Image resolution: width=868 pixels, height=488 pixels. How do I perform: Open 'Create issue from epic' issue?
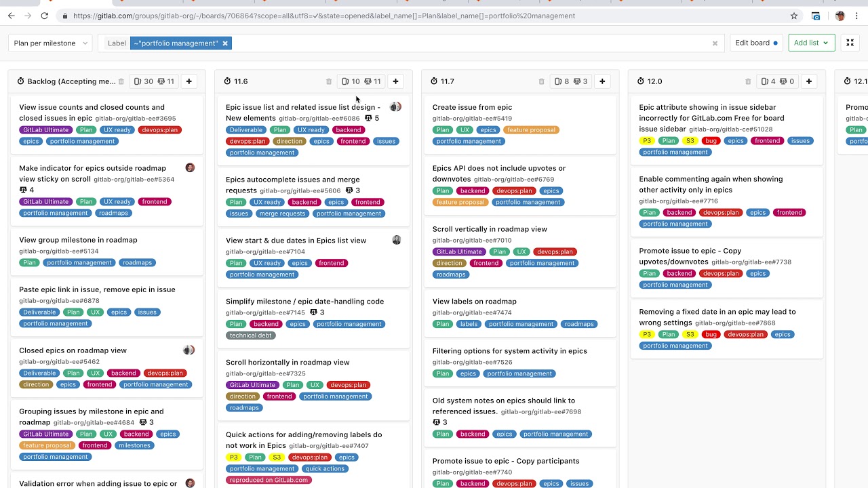pyautogui.click(x=472, y=107)
